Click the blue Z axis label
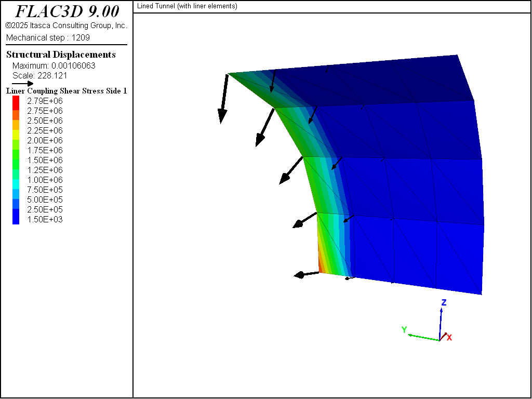 coord(444,302)
